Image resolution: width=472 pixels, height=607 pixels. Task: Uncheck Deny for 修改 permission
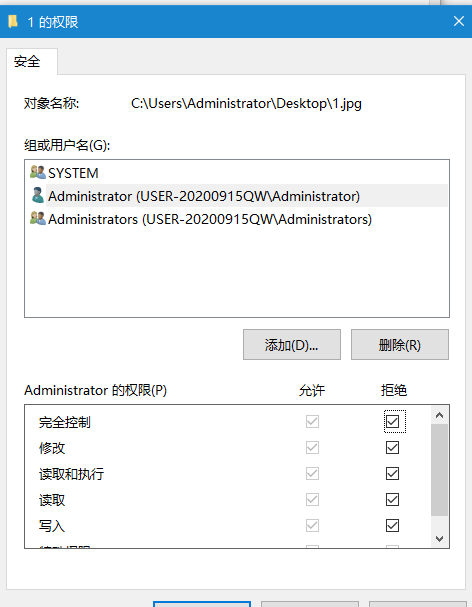click(x=392, y=448)
